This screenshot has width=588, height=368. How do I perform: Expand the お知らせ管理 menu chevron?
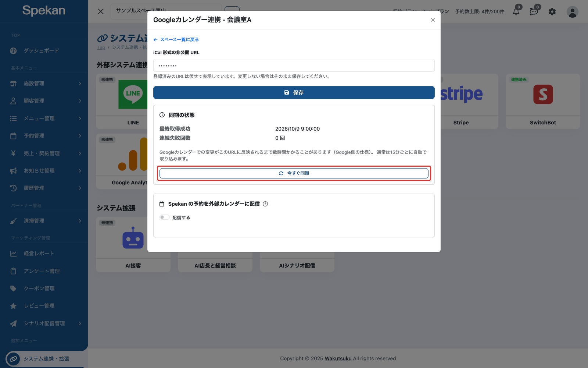80,171
